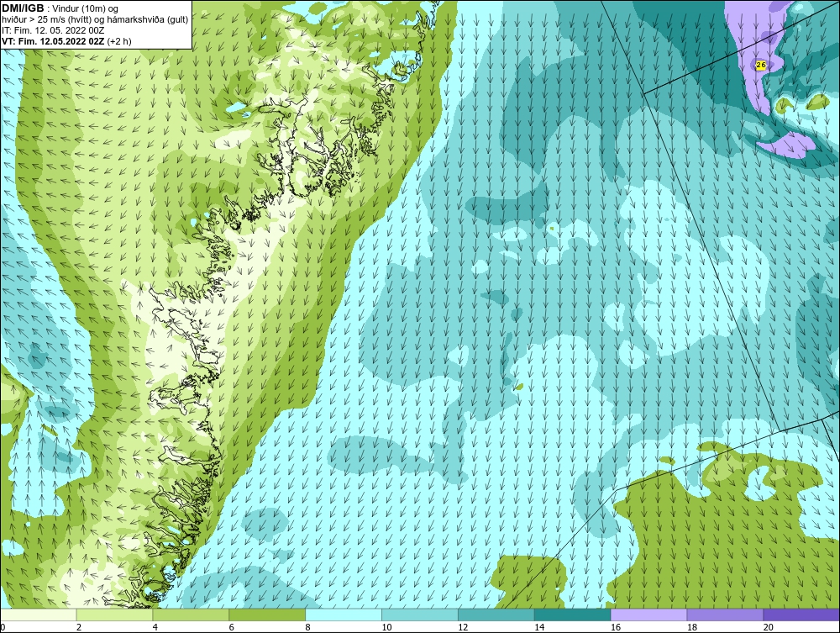Image resolution: width=840 pixels, height=633 pixels.
Task: Click the 12–14 m/s teal legend swatch
Action: click(x=496, y=615)
